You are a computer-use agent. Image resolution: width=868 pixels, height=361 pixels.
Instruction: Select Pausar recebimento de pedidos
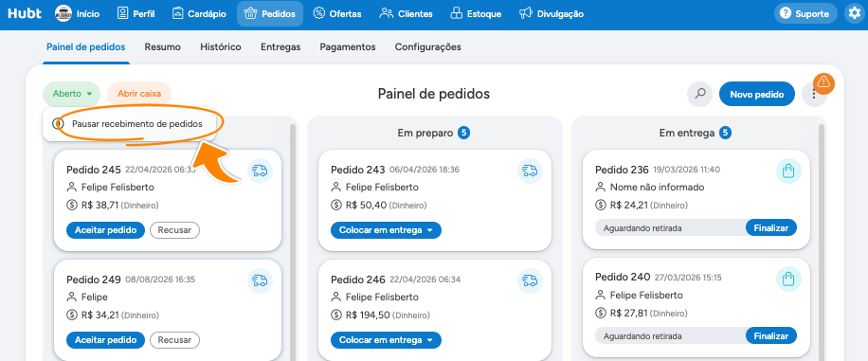click(129, 124)
